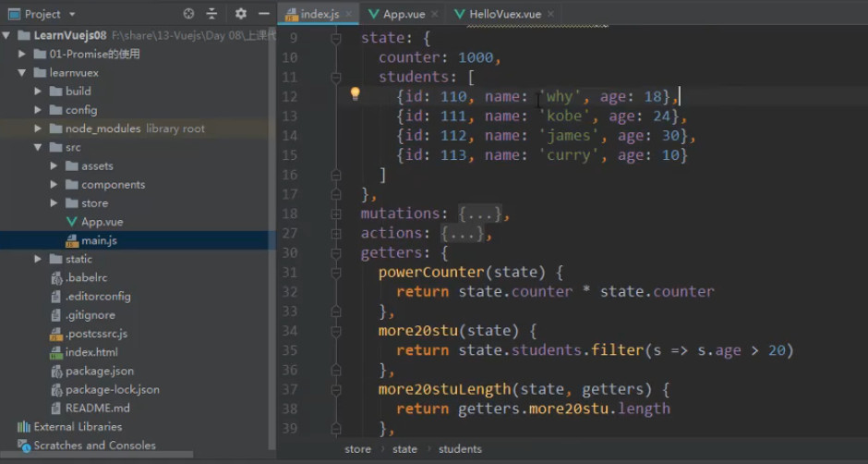Expand the folded actions block at line 27
Image resolution: width=868 pixels, height=464 pixels.
click(x=336, y=233)
